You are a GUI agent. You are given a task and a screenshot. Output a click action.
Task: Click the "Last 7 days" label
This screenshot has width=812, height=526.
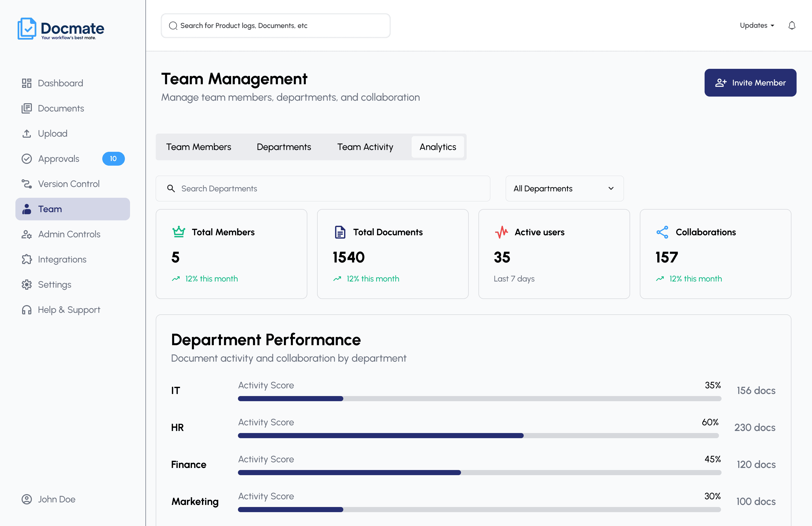coord(514,279)
